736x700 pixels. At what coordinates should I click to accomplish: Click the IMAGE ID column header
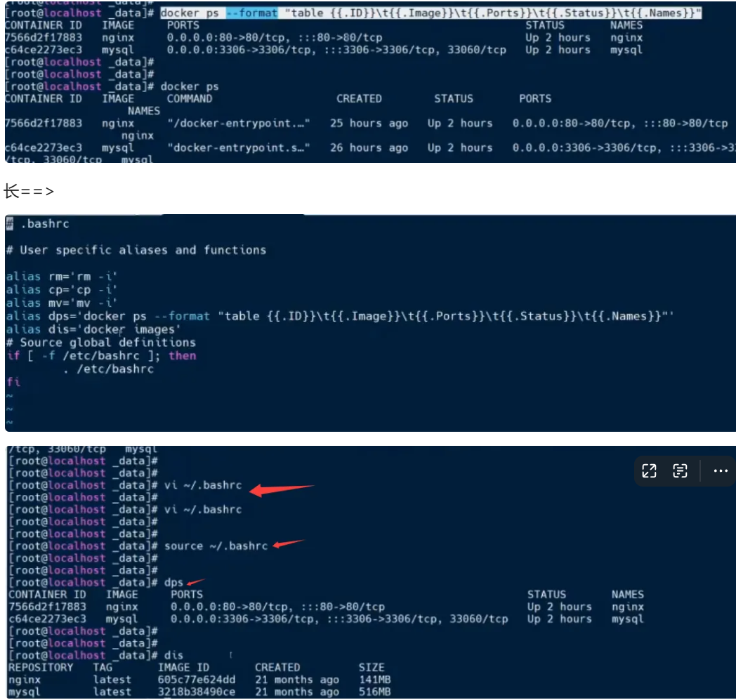[183, 668]
